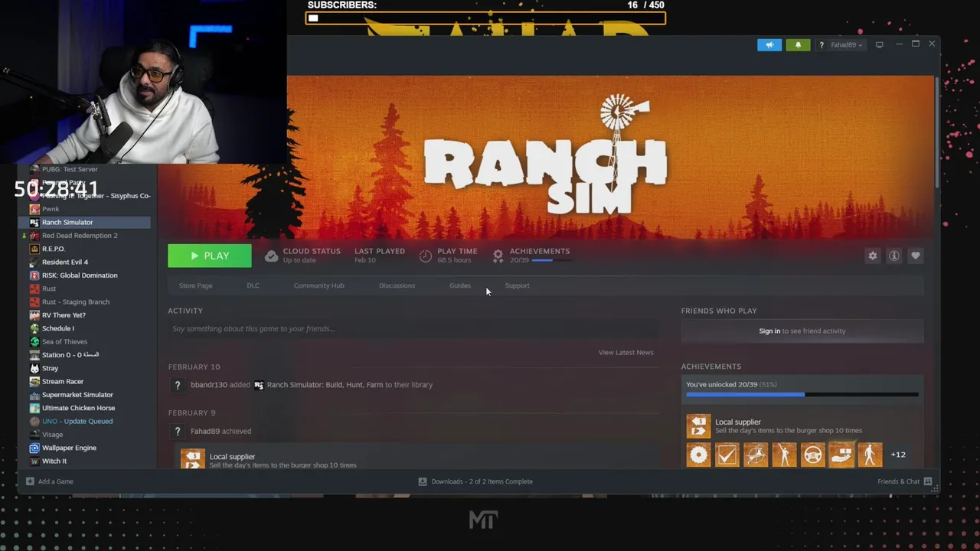This screenshot has width=980, height=551.
Task: Click Witch It game icon
Action: coord(34,461)
